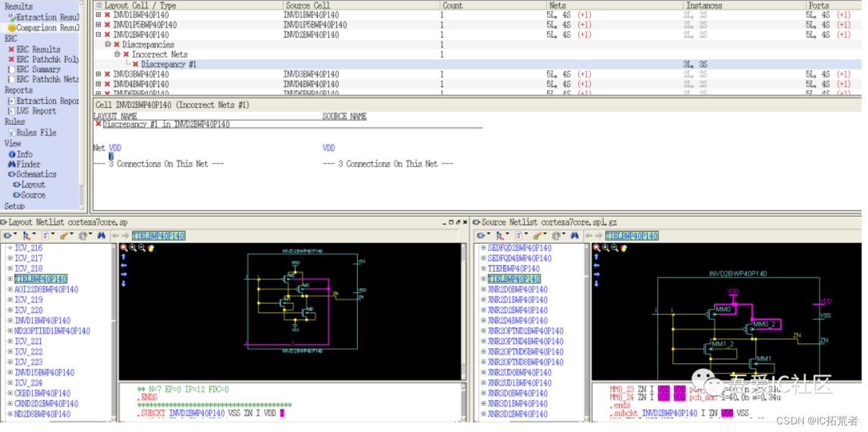This screenshot has height=432, width=868.
Task: Select TIELBWP40P140 in layout netlist tree
Action: [x=41, y=279]
